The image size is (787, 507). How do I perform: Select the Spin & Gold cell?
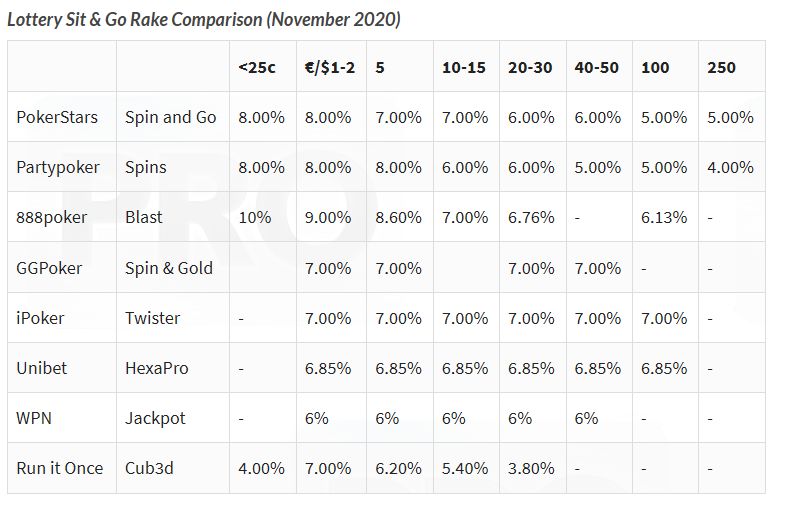[x=169, y=268]
